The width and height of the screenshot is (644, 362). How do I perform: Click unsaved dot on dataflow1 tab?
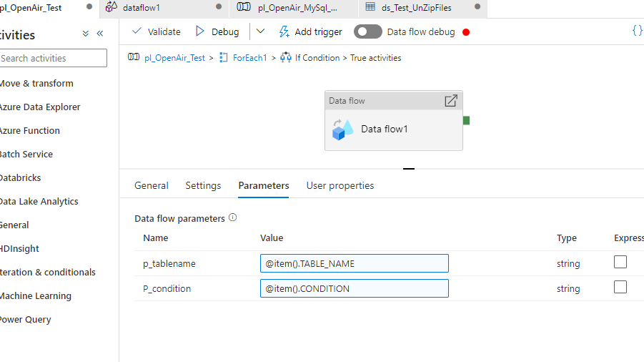[219, 6]
